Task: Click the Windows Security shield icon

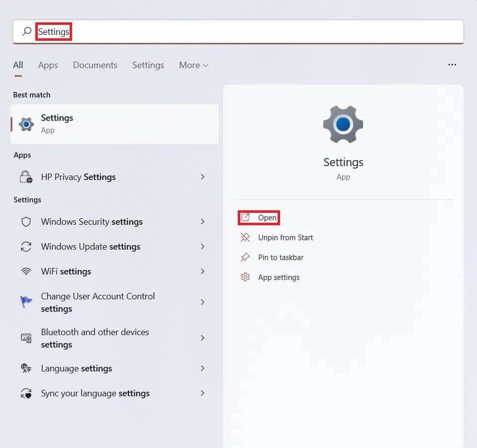Action: tap(26, 222)
